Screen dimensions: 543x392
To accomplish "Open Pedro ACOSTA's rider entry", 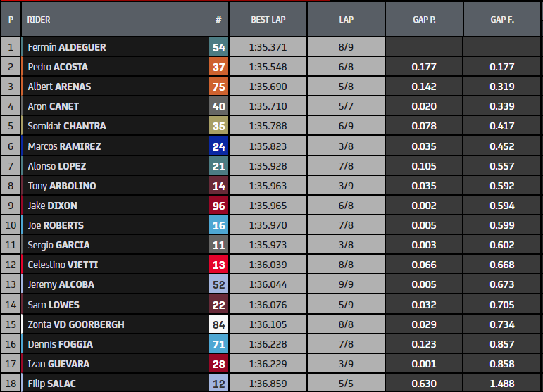I will [58, 67].
